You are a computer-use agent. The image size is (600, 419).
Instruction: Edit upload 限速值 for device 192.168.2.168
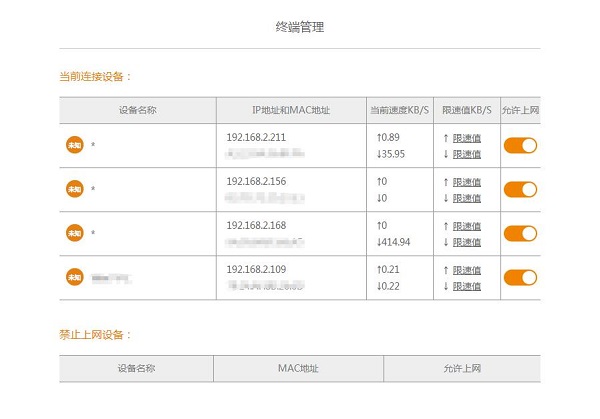pos(467,226)
